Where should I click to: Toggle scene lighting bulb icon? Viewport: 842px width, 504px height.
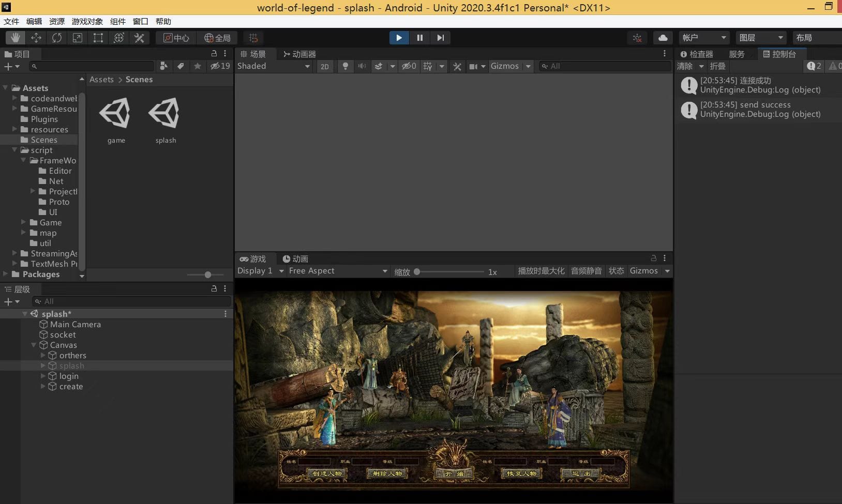[x=345, y=66]
